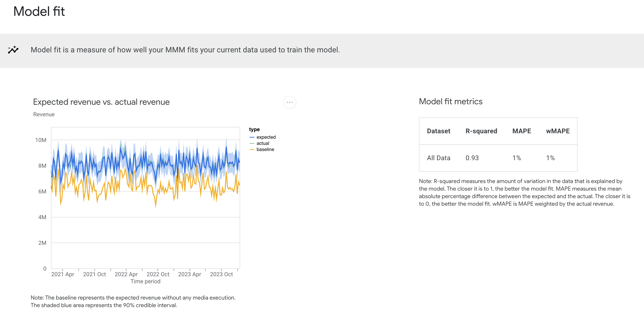The width and height of the screenshot is (644, 317).
Task: Toggle visibility of the expected series
Action: point(266,137)
